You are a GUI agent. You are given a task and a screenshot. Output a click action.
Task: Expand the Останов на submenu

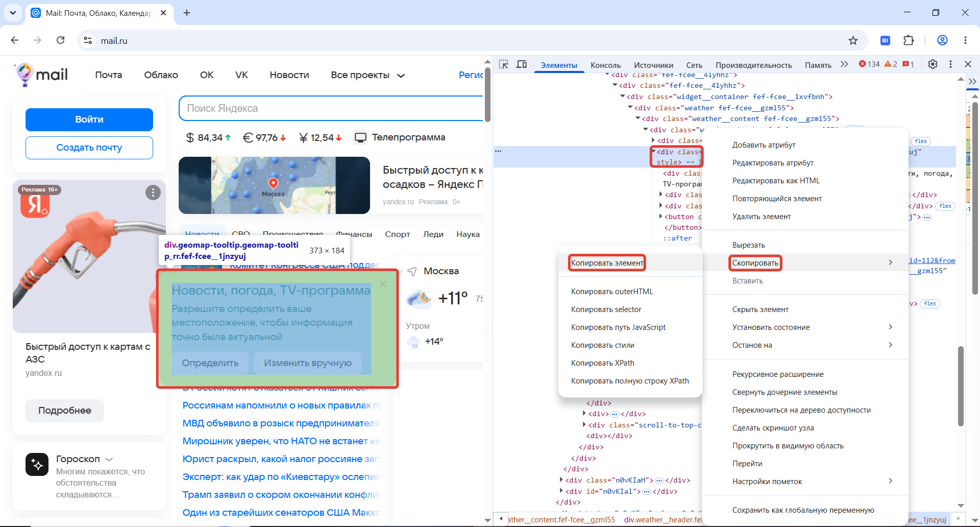891,345
